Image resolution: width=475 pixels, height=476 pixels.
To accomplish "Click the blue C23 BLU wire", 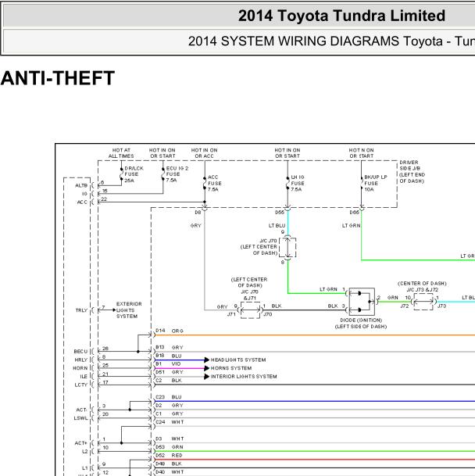I will point(314,401).
